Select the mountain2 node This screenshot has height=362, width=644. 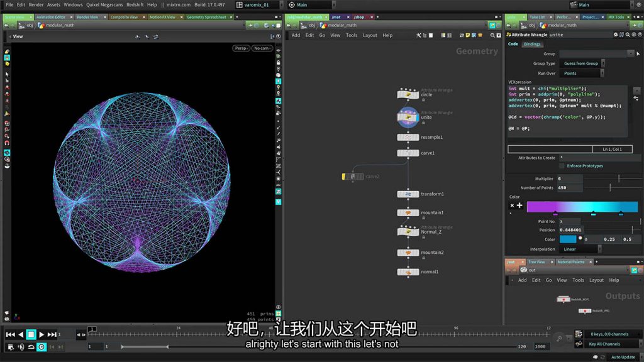[408, 253]
